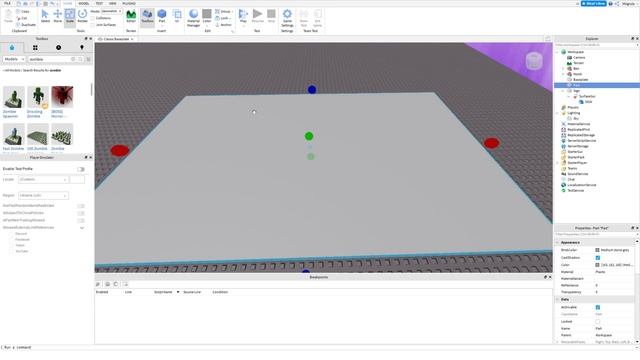Toggle the second disabled policy switch
Viewport: 640px width, 360px height.
pos(81,213)
